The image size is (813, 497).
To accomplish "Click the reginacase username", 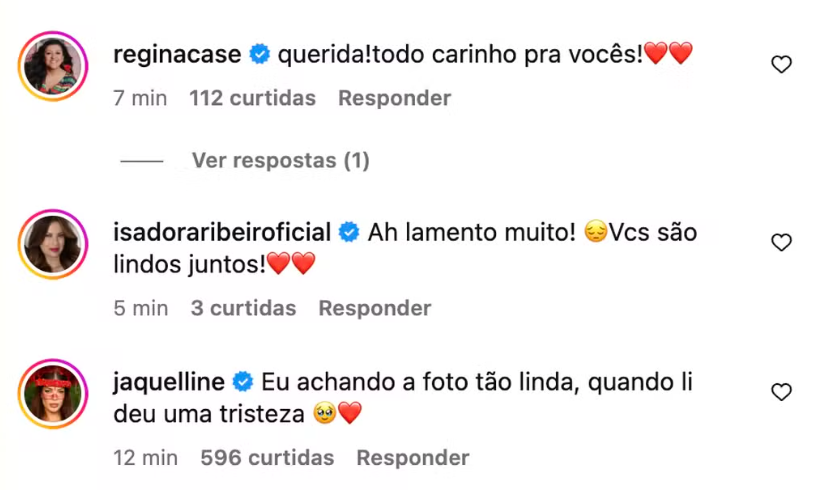I will pos(178,55).
